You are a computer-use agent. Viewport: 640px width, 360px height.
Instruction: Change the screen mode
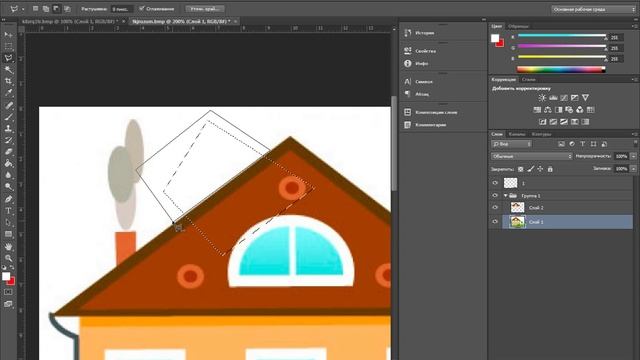point(8,304)
